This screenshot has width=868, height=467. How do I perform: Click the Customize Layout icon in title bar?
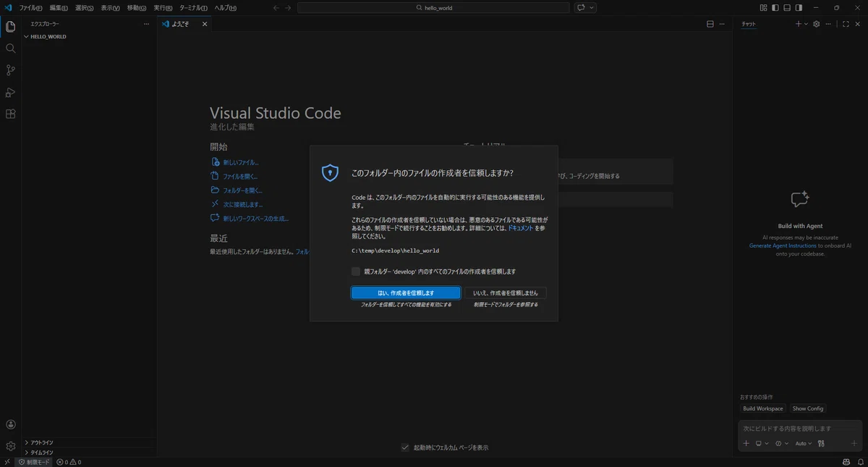(x=764, y=8)
